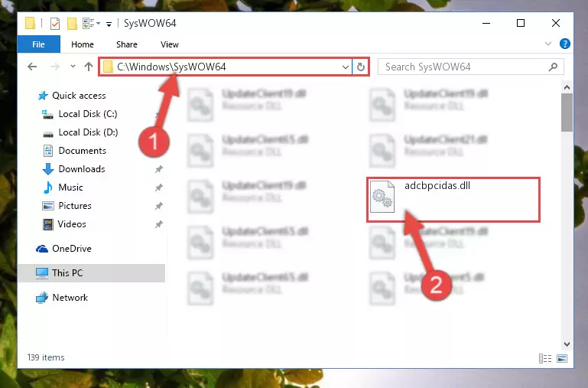This screenshot has width=588, height=388.
Task: Click scrollbar down arrow in file list
Action: [x=567, y=344]
